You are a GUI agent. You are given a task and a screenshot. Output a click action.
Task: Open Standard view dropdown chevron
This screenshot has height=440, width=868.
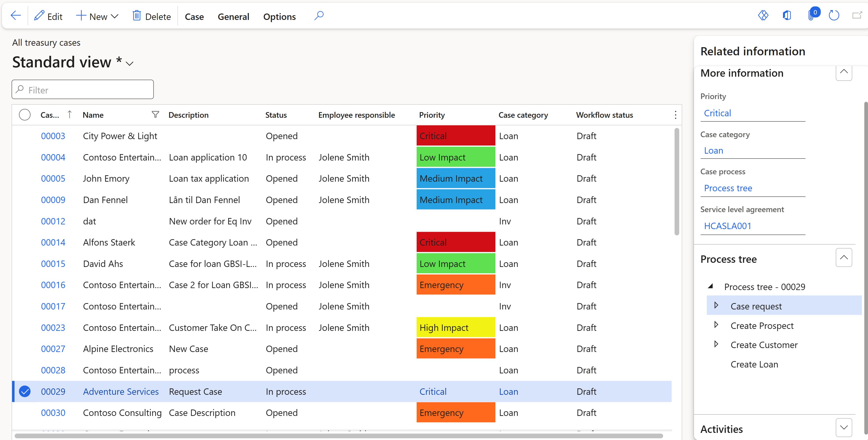point(130,63)
